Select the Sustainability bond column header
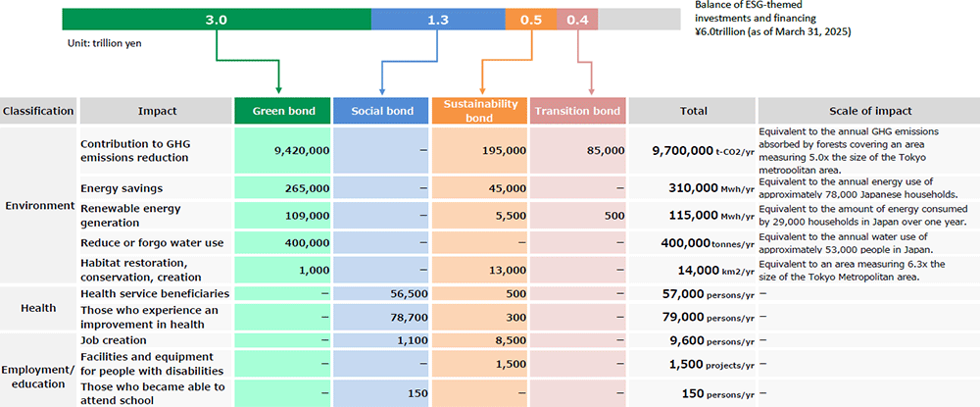Image resolution: width=980 pixels, height=407 pixels. pyautogui.click(x=480, y=111)
